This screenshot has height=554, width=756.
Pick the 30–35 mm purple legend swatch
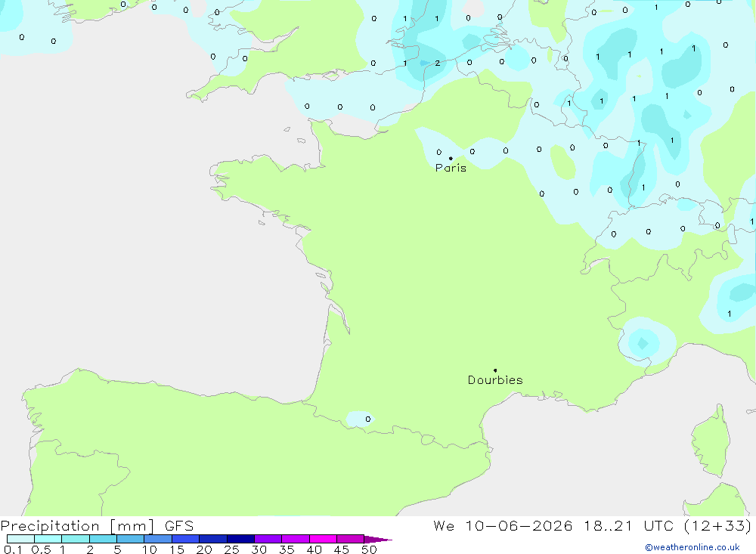point(268,539)
